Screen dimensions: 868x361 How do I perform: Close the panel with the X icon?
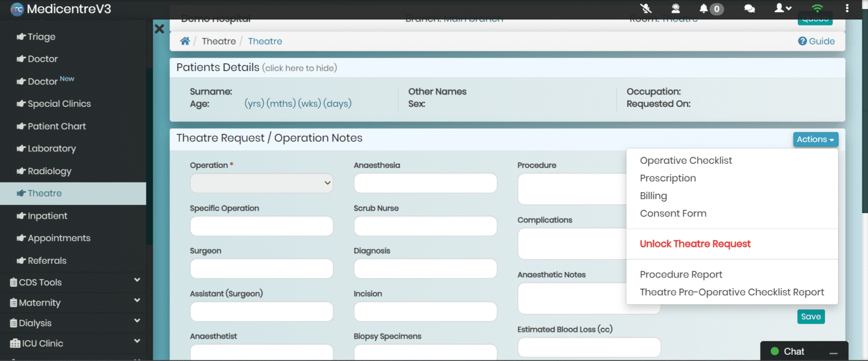(159, 29)
